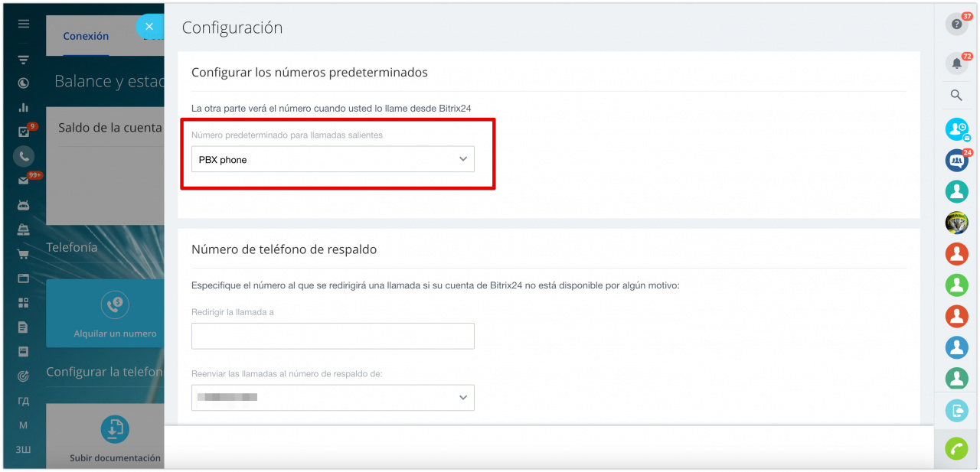
Task: Open the help question mark icon
Action: click(956, 24)
